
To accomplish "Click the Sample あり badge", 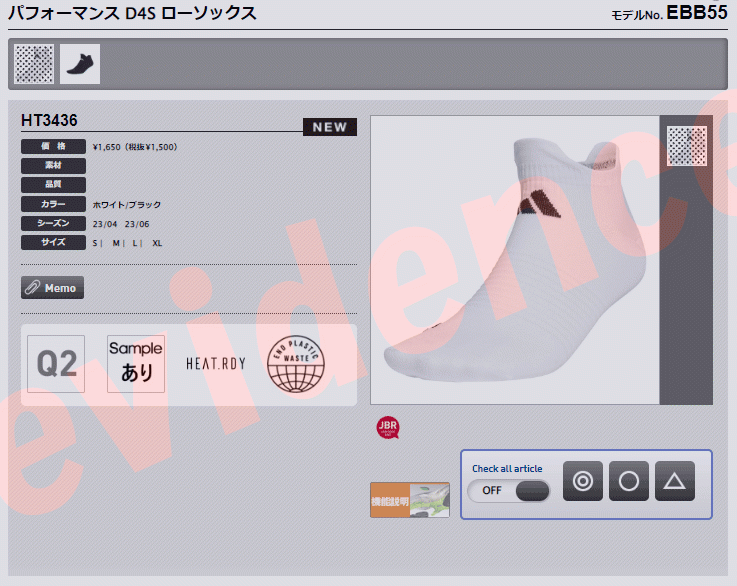I will [136, 364].
